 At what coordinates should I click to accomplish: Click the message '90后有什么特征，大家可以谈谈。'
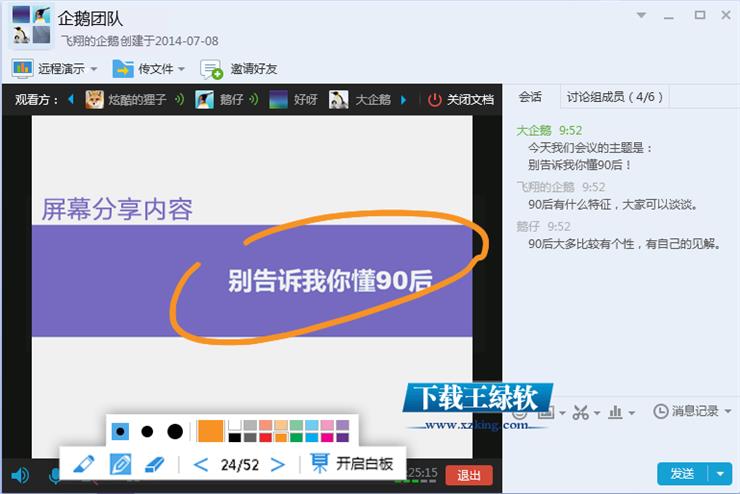click(613, 205)
